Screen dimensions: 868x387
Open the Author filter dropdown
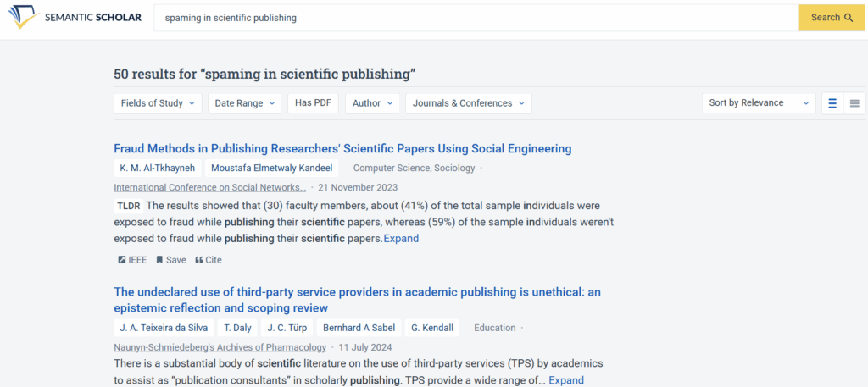372,103
